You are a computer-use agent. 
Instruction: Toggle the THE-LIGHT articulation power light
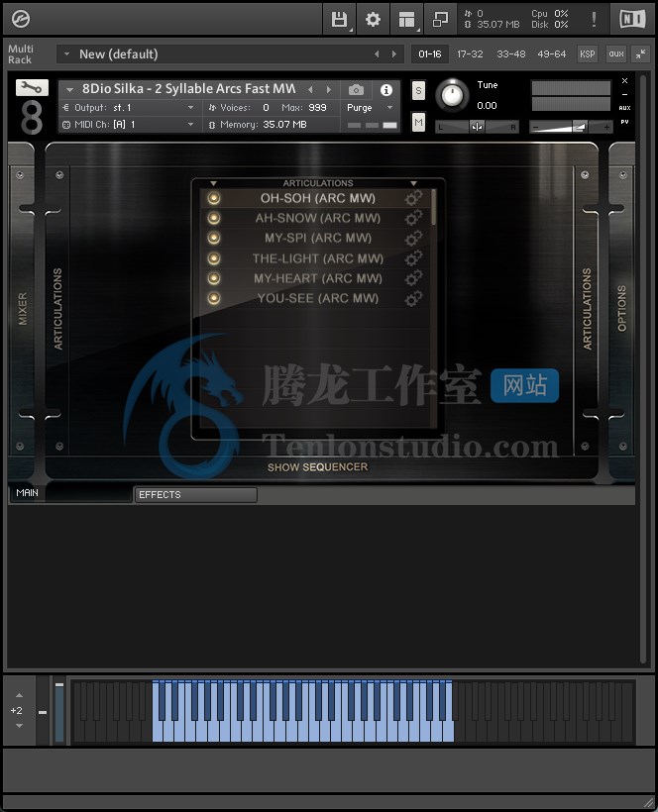click(x=213, y=258)
